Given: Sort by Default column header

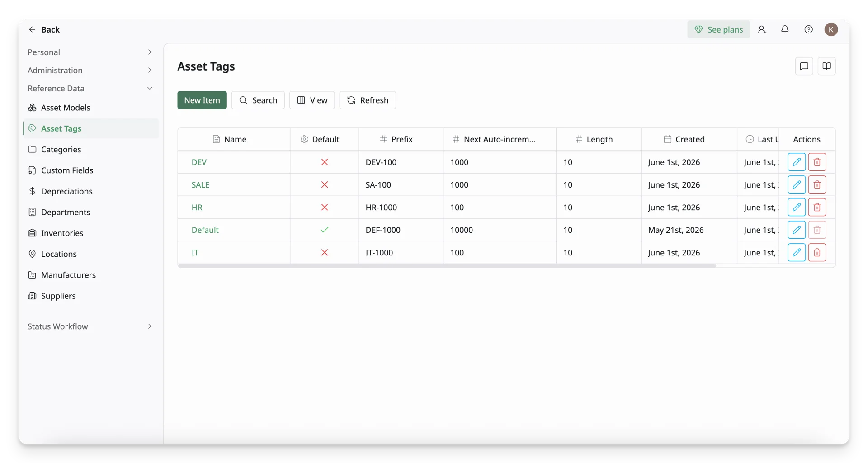Looking at the screenshot, I should pos(325,139).
